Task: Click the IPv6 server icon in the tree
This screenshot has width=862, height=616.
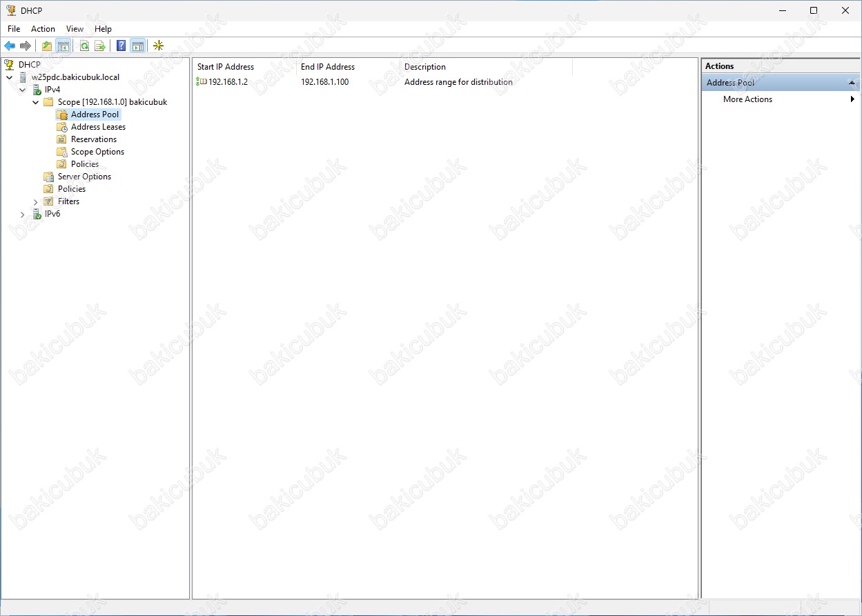Action: (37, 214)
